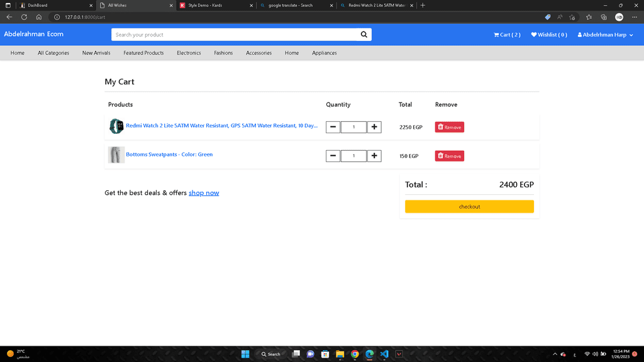
Task: Open Accessories category menu item
Action: pos(258,53)
